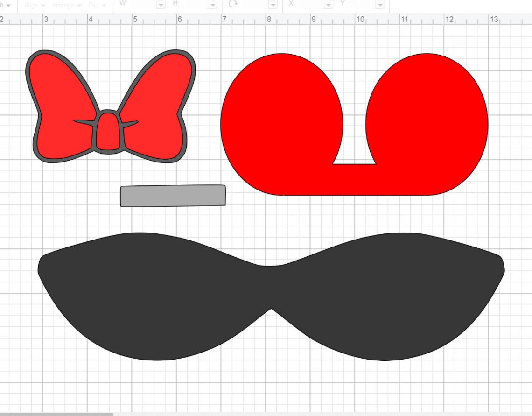Open the Align options
The image size is (532, 416).
pyautogui.click(x=33, y=5)
